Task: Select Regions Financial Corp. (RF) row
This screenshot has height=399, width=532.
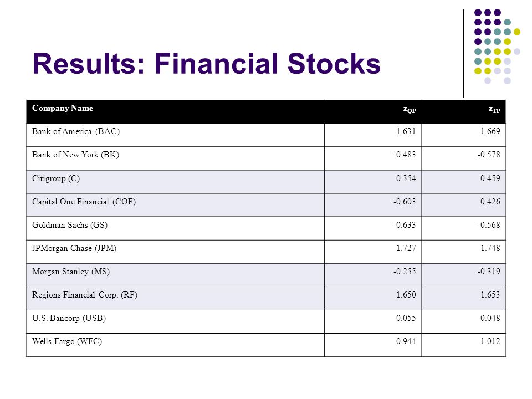Action: pyautogui.click(x=265, y=298)
